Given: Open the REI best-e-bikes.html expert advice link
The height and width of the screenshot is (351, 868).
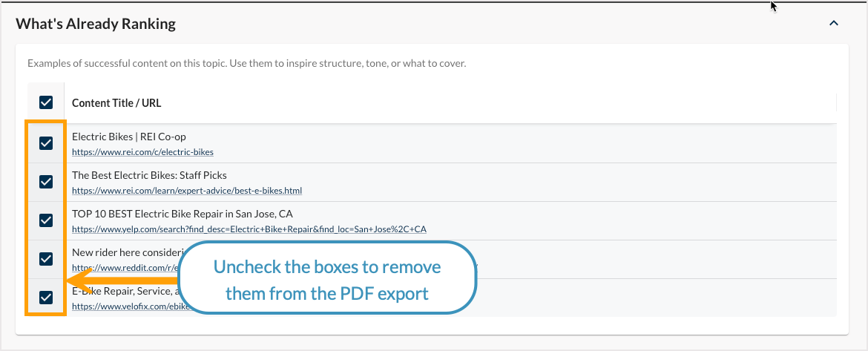Looking at the screenshot, I should point(186,191).
